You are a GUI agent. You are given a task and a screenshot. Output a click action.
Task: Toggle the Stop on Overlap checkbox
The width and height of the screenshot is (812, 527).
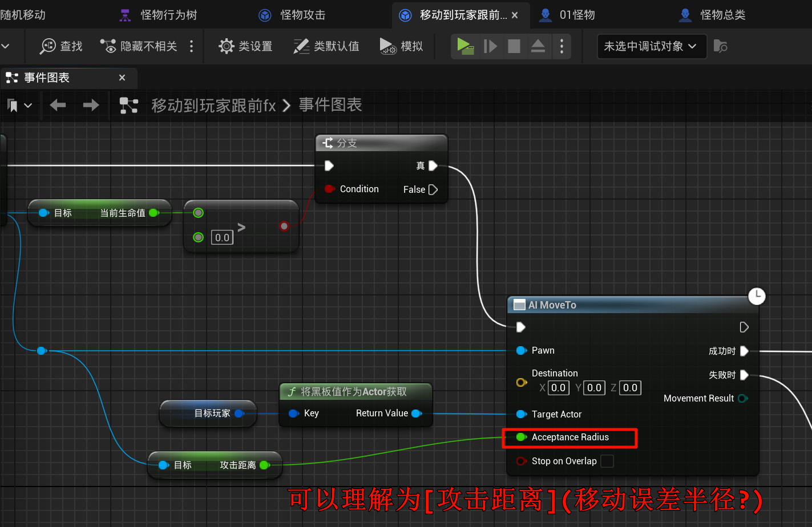607,461
